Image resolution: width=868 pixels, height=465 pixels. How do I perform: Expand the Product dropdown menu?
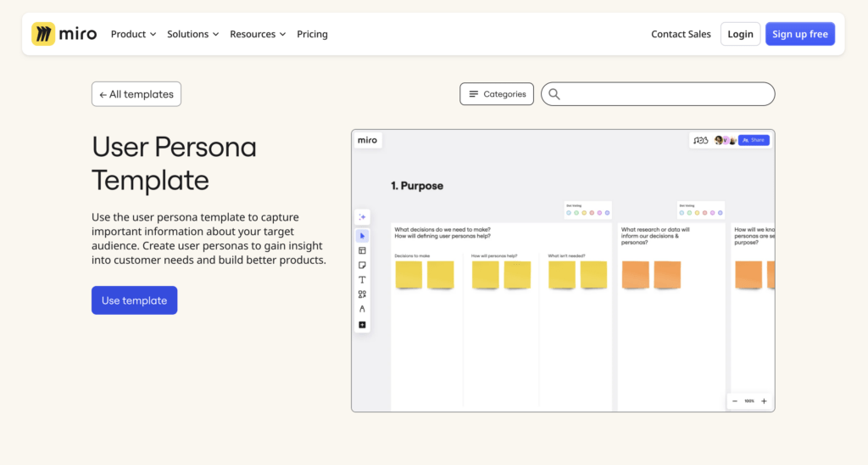133,34
